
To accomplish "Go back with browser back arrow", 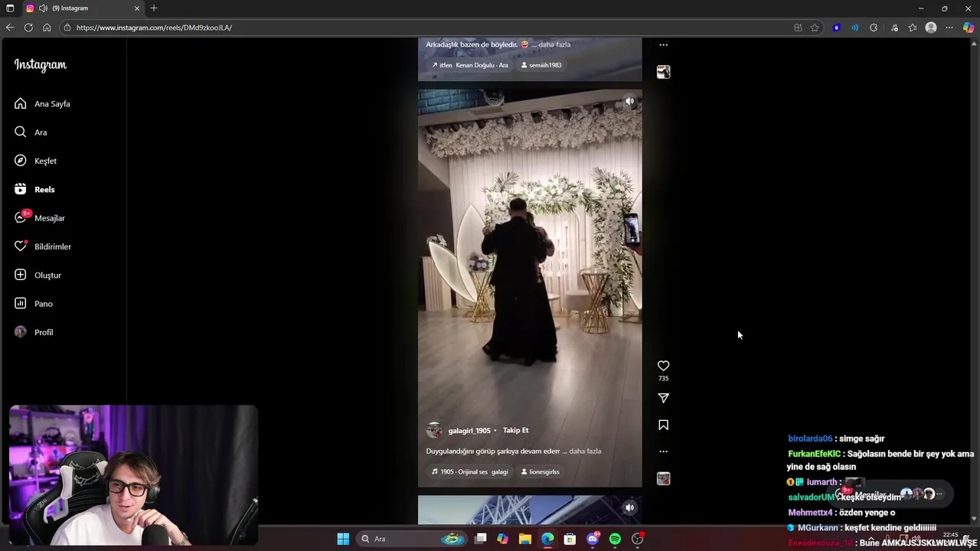I will (x=10, y=28).
